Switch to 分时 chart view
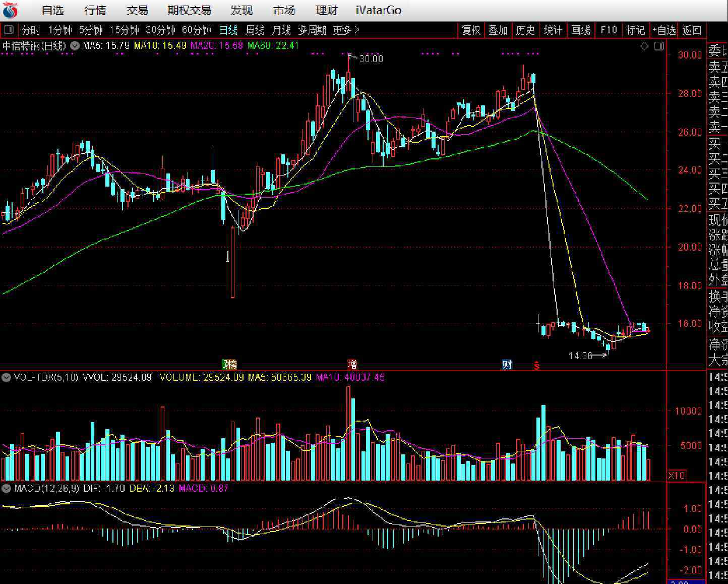728x584 pixels. pyautogui.click(x=31, y=30)
